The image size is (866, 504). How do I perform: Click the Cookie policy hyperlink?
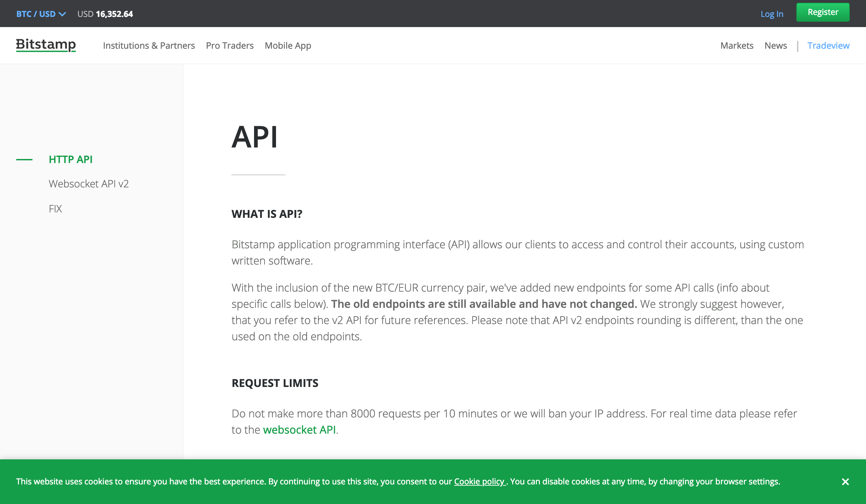coord(480,481)
